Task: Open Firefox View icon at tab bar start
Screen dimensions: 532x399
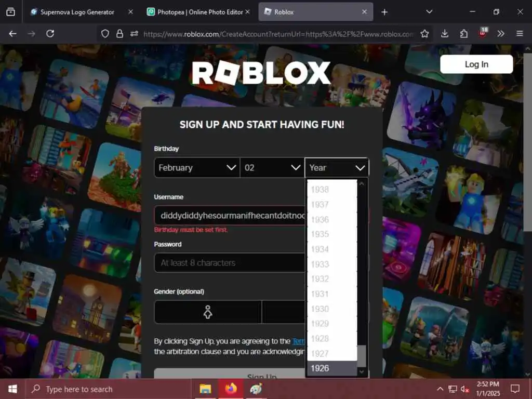Action: (10, 12)
